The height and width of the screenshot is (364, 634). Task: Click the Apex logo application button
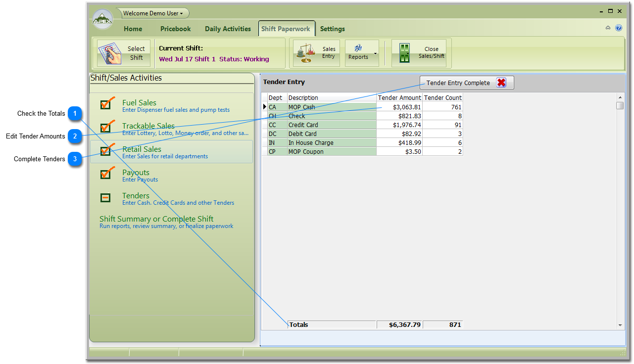(102, 20)
